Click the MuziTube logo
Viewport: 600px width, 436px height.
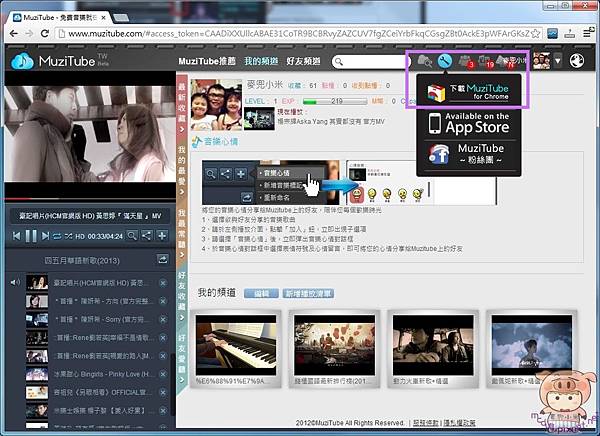[58, 62]
